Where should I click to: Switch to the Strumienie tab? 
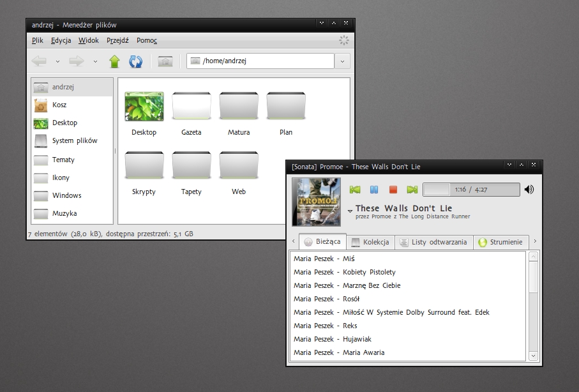pyautogui.click(x=500, y=243)
